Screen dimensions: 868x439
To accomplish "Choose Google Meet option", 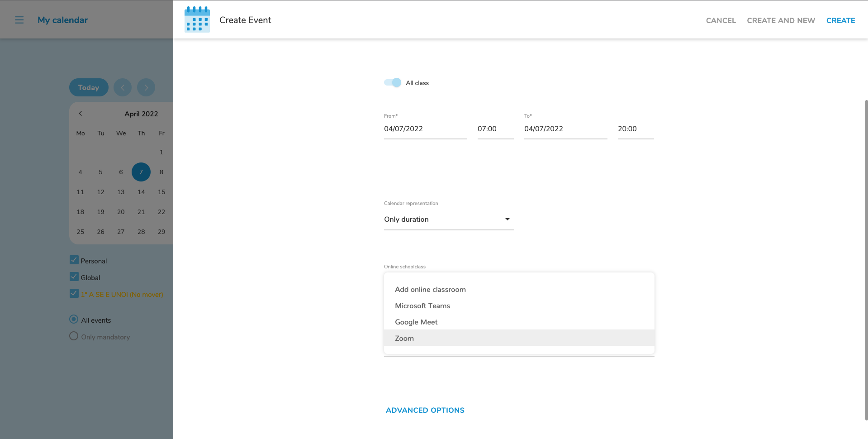I will (416, 322).
